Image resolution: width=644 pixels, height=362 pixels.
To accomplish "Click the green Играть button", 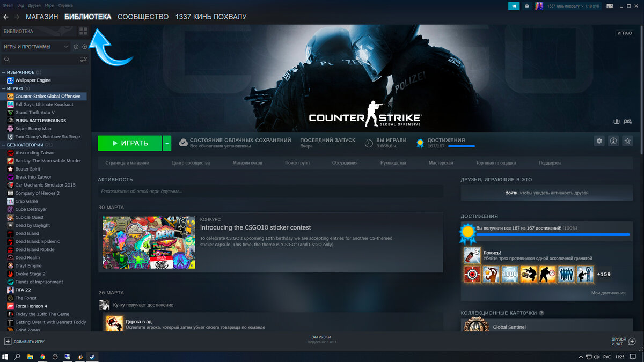I will point(130,143).
